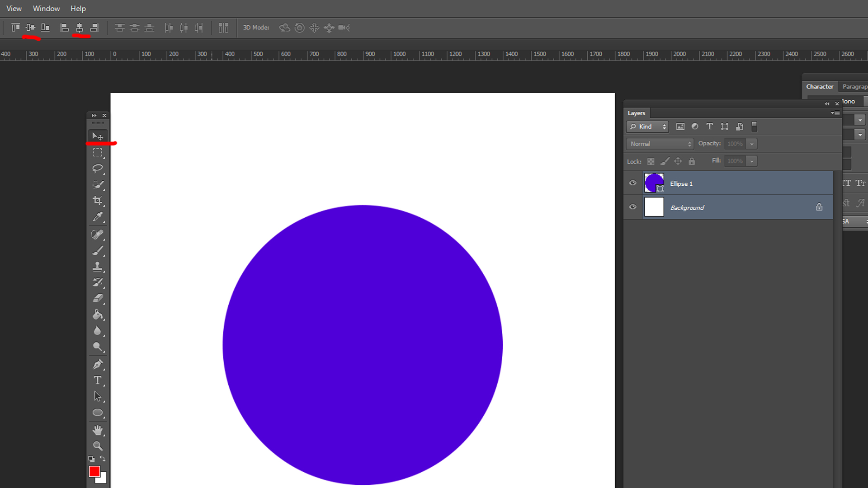Expand the toolbox with double arrows
The height and width of the screenshot is (488, 868).
(94, 116)
